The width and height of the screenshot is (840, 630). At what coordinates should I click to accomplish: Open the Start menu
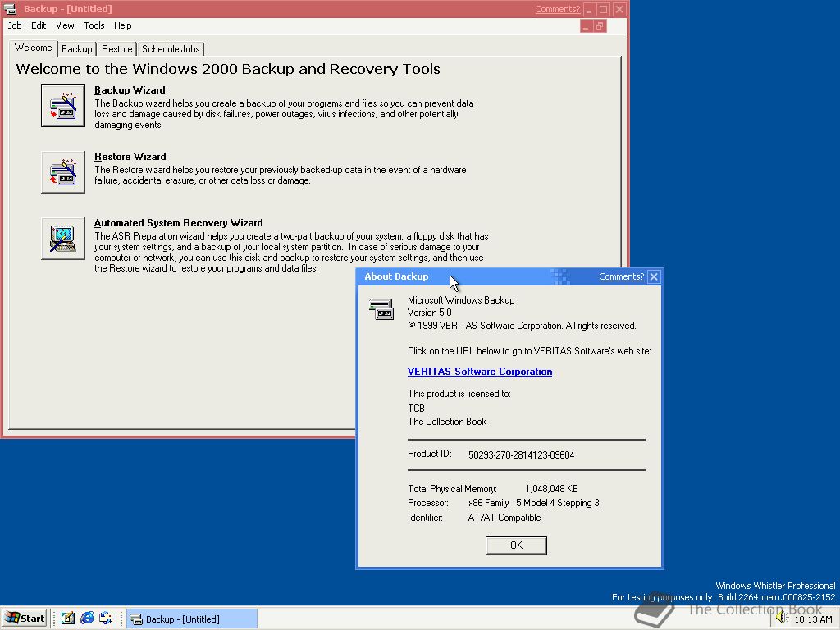(25, 619)
